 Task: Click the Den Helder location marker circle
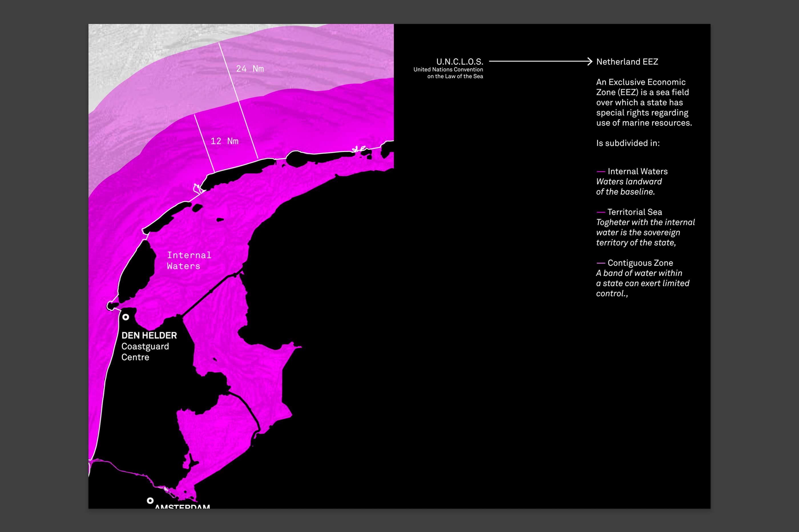pos(126,317)
